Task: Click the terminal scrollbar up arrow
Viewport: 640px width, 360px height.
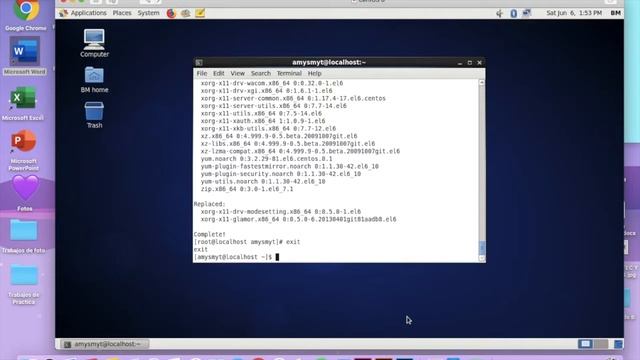Action: point(482,82)
